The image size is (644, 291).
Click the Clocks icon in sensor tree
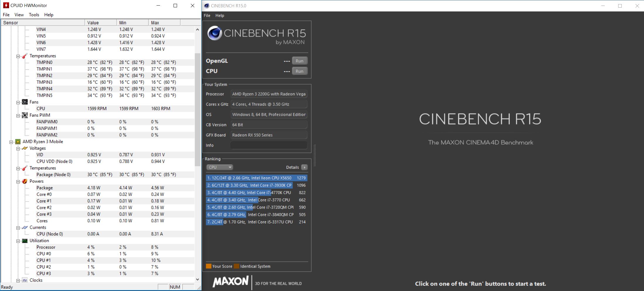[x=25, y=280]
